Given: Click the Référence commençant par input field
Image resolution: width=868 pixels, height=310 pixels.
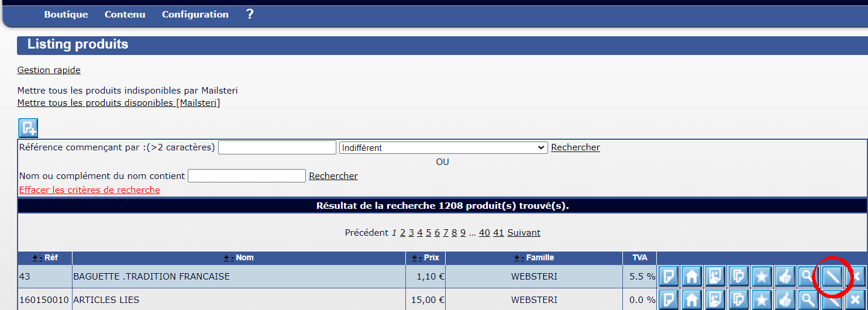Looking at the screenshot, I should click(277, 148).
